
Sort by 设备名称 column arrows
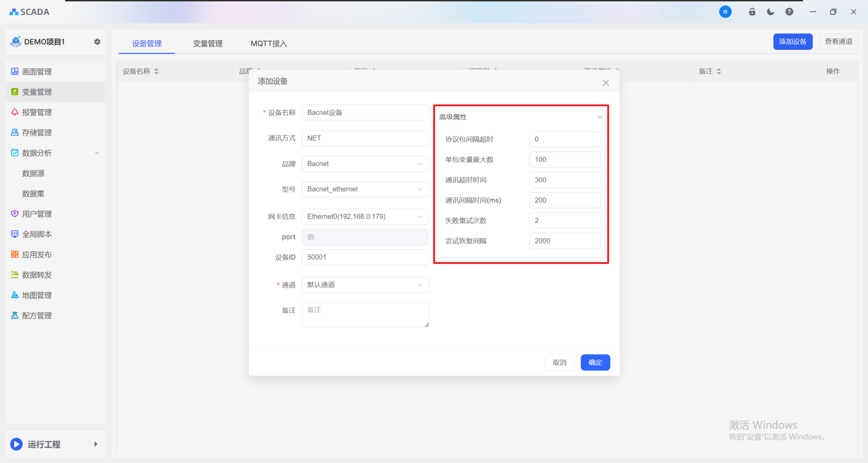pyautogui.click(x=156, y=71)
